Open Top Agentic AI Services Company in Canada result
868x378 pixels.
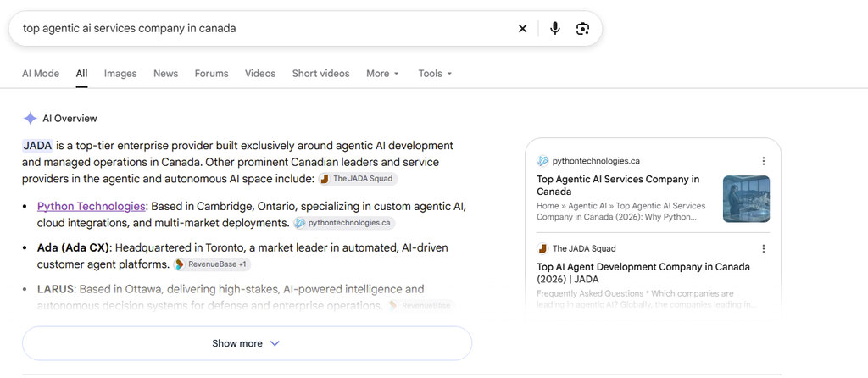point(618,186)
